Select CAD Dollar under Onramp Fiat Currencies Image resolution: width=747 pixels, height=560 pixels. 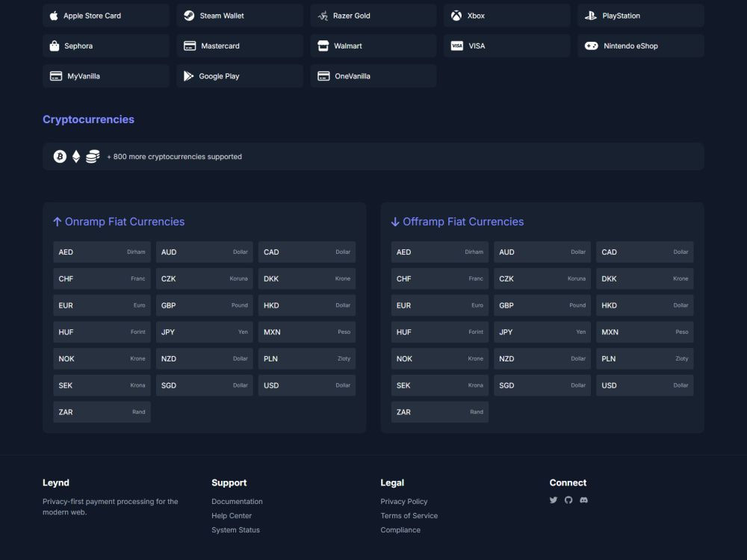coord(307,252)
